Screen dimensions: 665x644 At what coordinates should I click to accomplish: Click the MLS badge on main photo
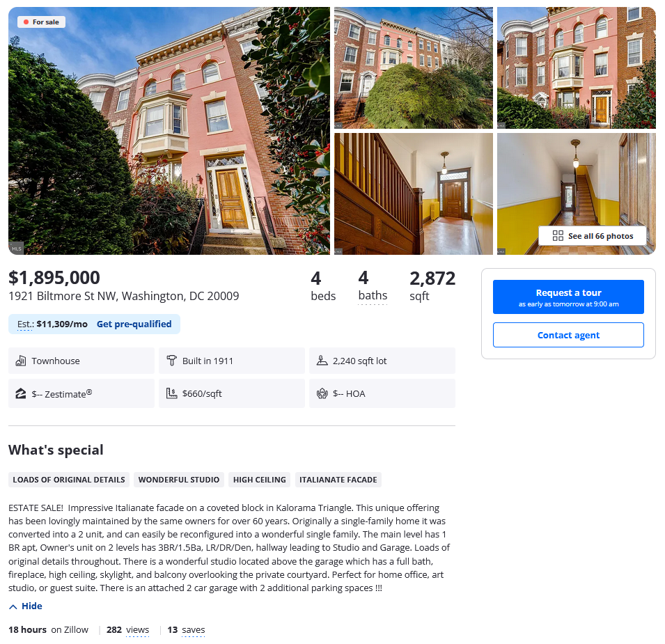point(16,249)
